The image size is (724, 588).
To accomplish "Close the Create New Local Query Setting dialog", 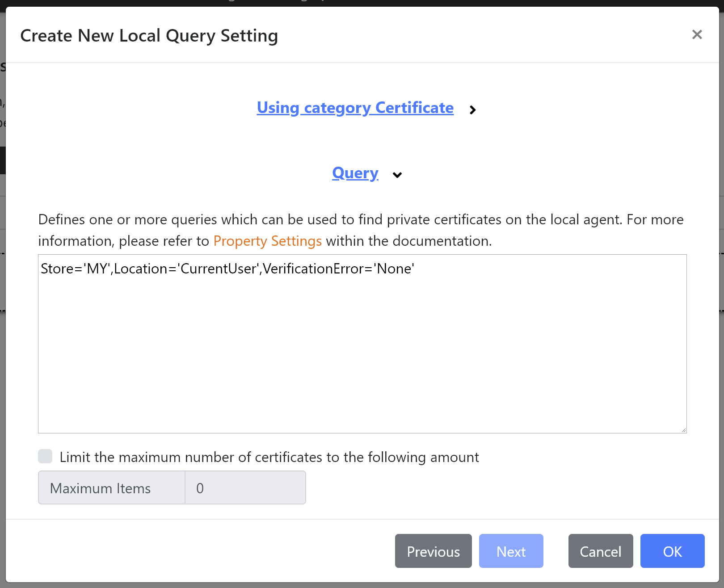I will tap(697, 34).
